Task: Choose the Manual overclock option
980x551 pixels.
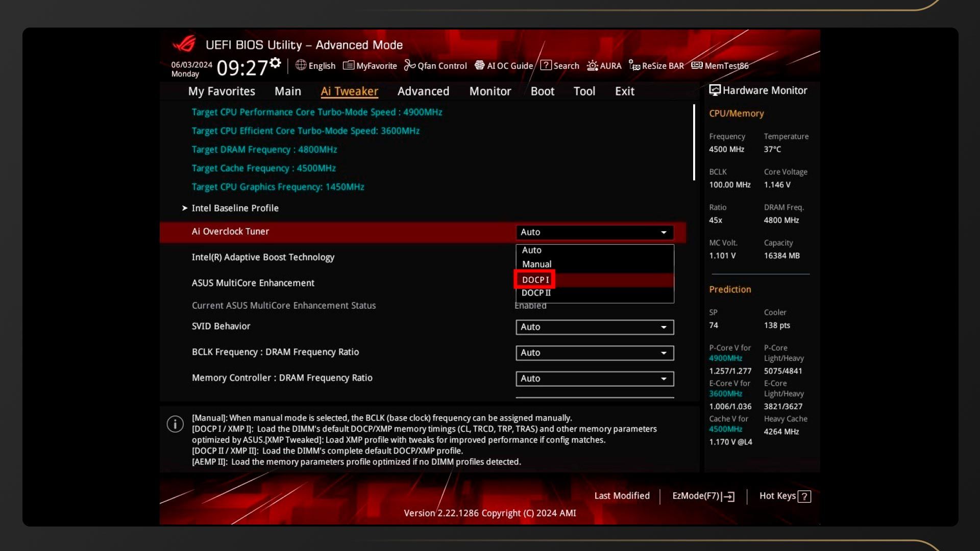Action: (x=536, y=264)
